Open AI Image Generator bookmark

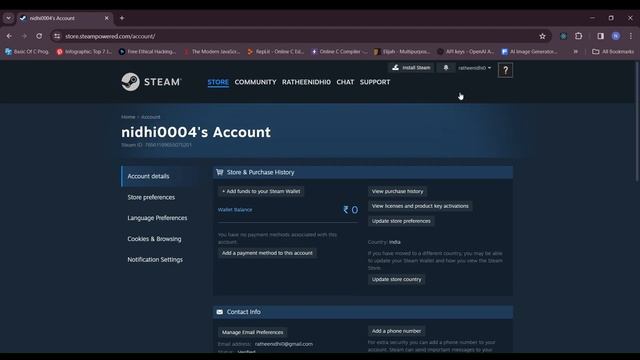529,51
